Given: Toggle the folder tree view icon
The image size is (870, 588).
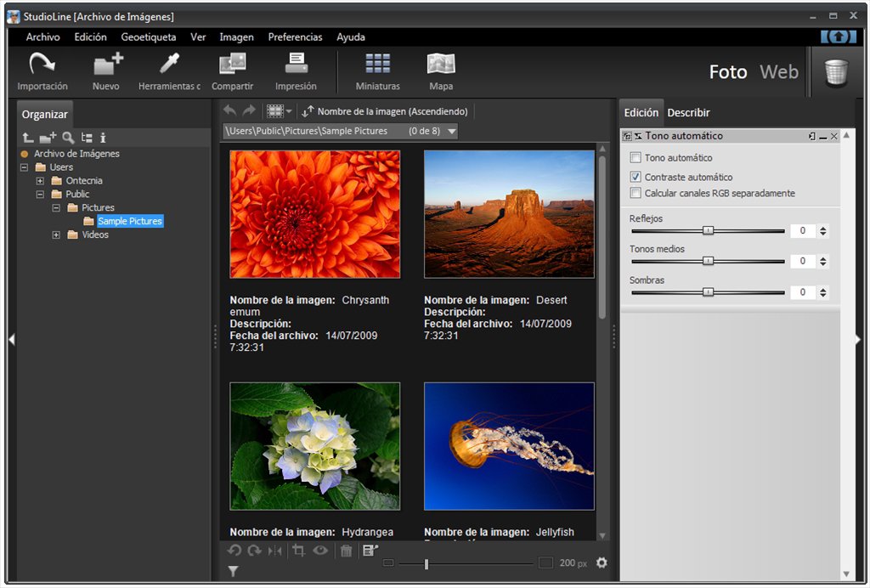Looking at the screenshot, I should click(87, 138).
